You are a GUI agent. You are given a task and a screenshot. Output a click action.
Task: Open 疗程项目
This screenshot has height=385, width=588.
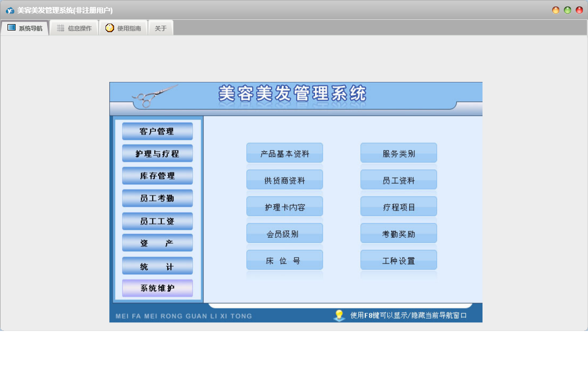click(x=398, y=207)
